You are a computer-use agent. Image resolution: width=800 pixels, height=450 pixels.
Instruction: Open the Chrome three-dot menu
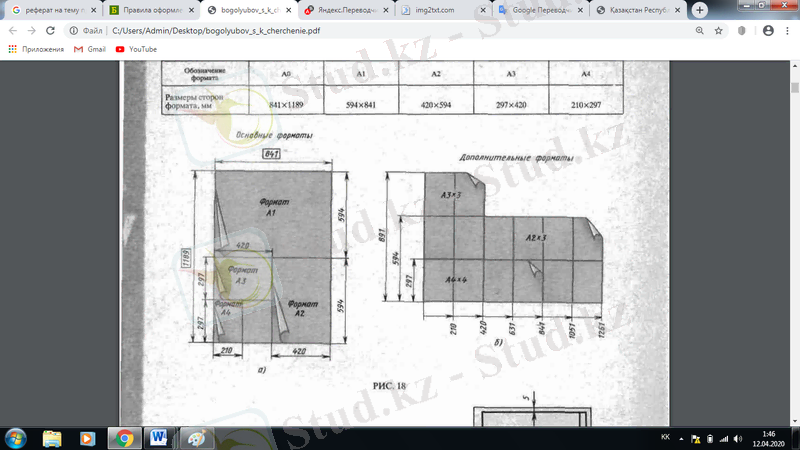tap(787, 31)
